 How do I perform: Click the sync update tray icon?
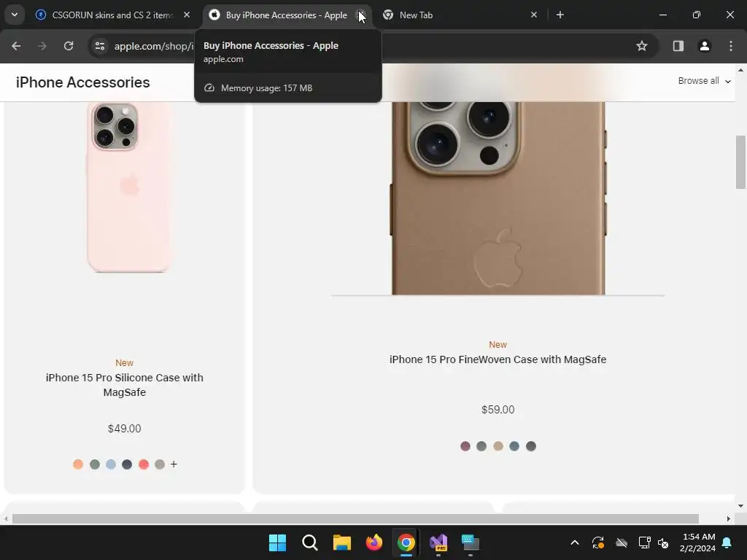pyautogui.click(x=598, y=542)
